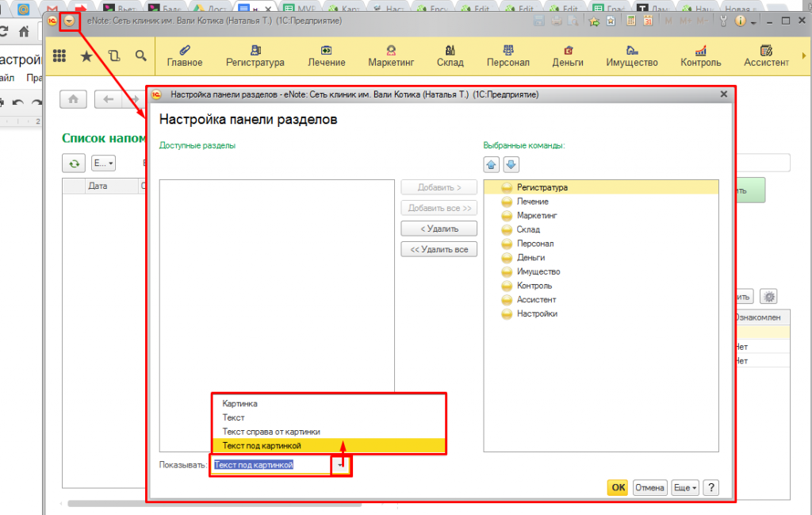The image size is (812, 515).
Task: Open the Персонал section on the panel
Action: tap(508, 56)
